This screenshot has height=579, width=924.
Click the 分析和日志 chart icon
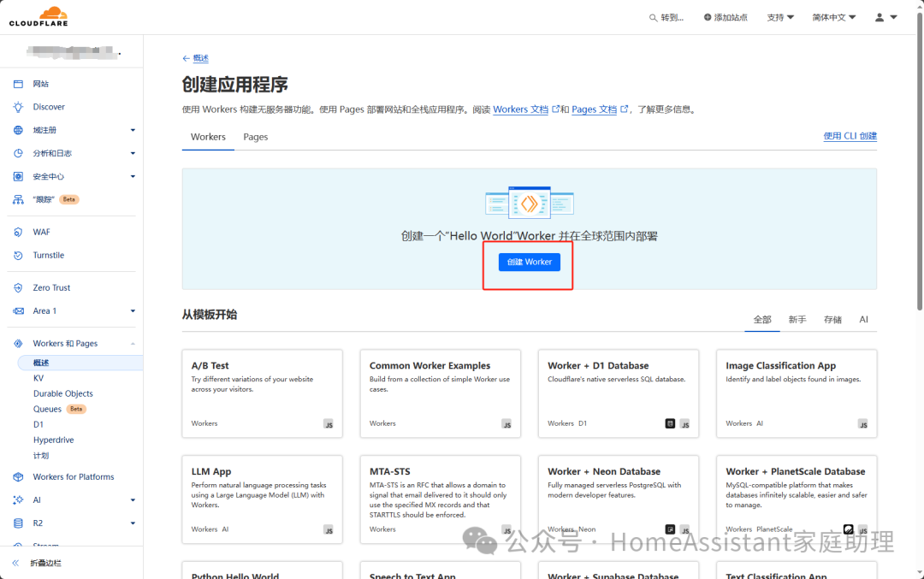18,153
